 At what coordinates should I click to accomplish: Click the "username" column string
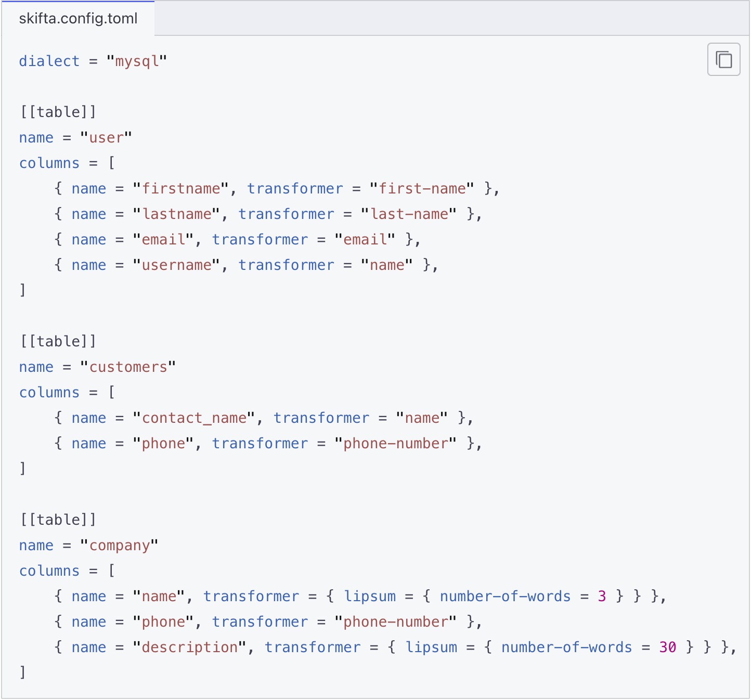[176, 265]
